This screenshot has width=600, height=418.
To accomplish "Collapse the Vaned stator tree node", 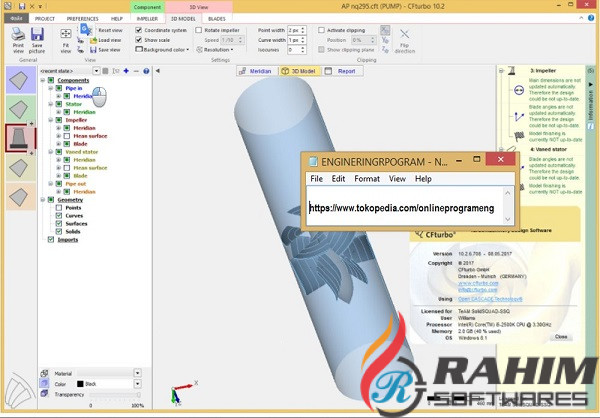I will tap(51, 152).
